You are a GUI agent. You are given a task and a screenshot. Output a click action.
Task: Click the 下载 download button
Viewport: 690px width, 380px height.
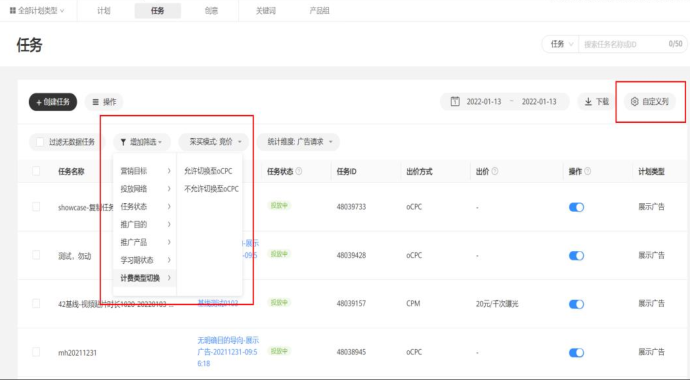[597, 102]
